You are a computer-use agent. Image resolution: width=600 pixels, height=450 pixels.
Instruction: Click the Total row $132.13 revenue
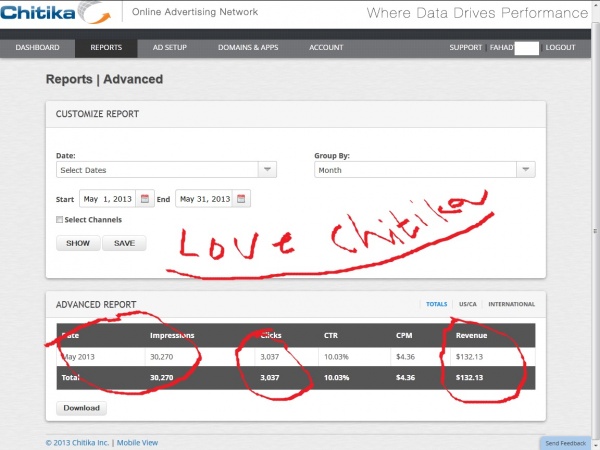(x=469, y=377)
